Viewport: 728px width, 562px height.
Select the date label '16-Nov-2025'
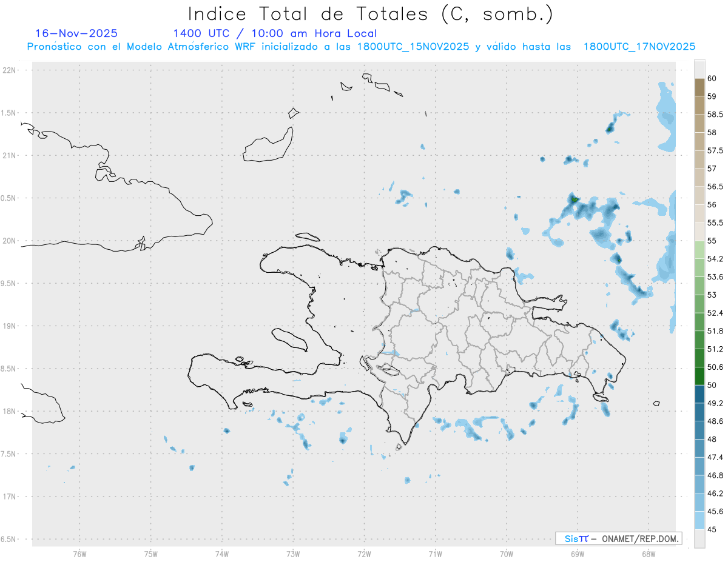click(x=76, y=33)
